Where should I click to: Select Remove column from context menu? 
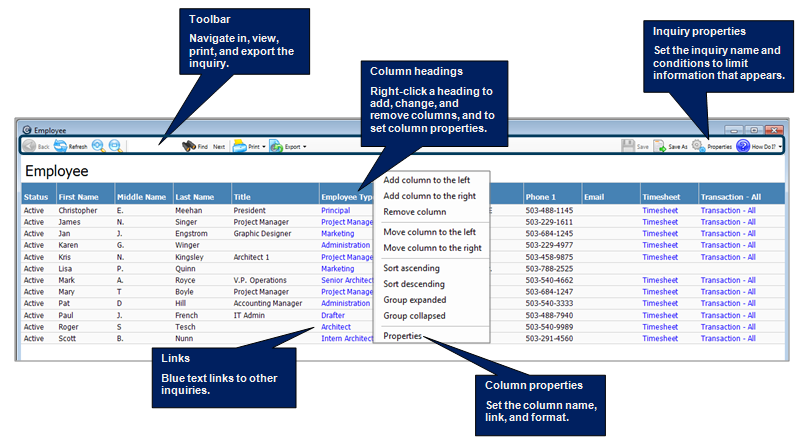(414, 212)
